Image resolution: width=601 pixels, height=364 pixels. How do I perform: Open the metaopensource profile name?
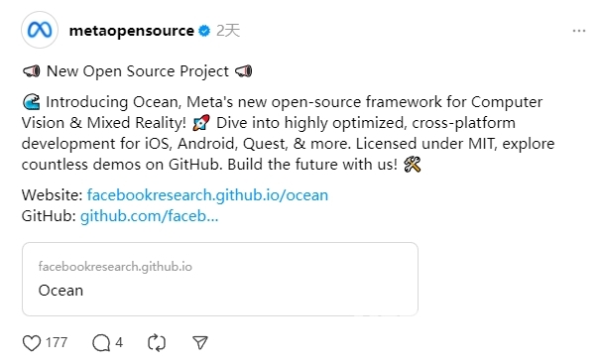[132, 31]
